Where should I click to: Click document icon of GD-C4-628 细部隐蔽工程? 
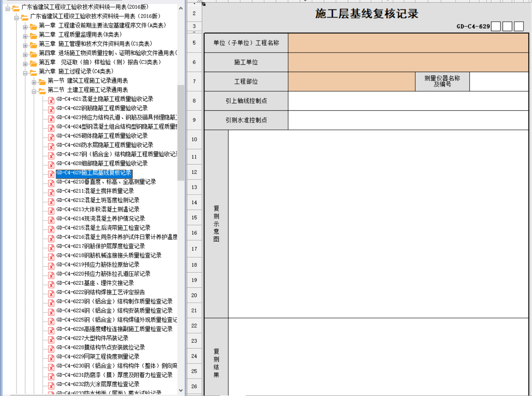pyautogui.click(x=51, y=165)
